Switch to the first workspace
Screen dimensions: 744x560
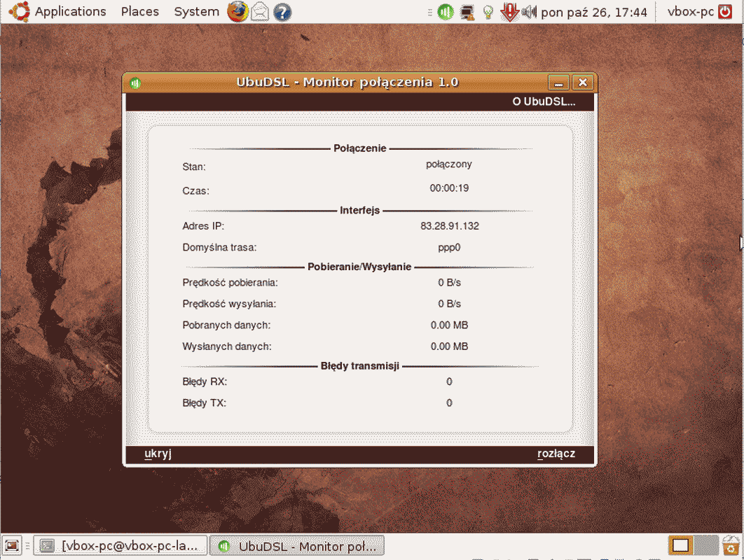[x=680, y=545]
